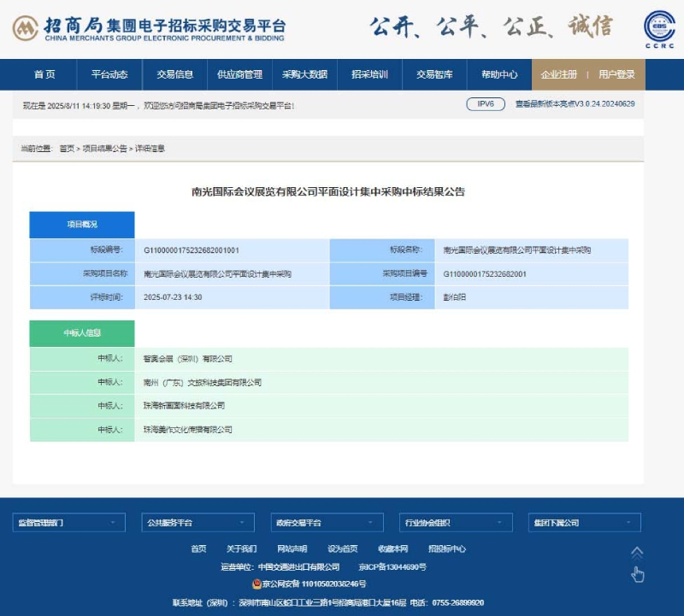Click the footer 首页 link

(x=198, y=549)
